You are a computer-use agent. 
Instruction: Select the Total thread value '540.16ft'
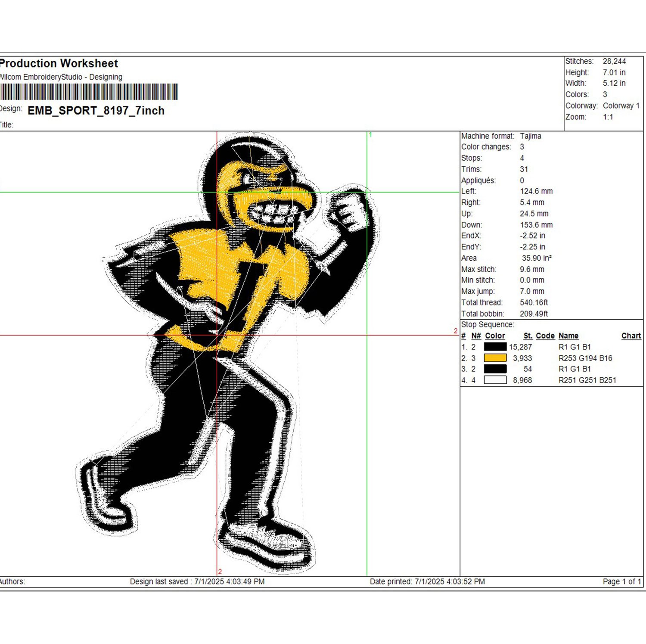coord(534,302)
